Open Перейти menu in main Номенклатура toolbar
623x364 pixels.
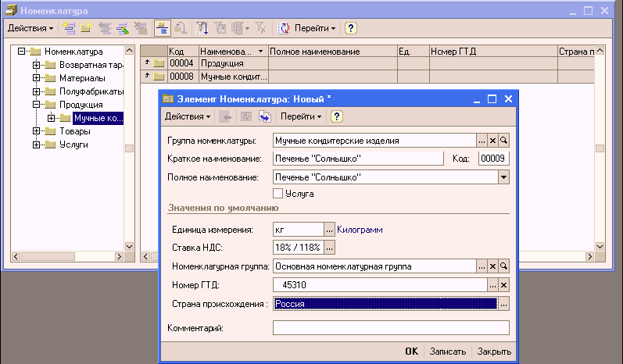pos(314,28)
